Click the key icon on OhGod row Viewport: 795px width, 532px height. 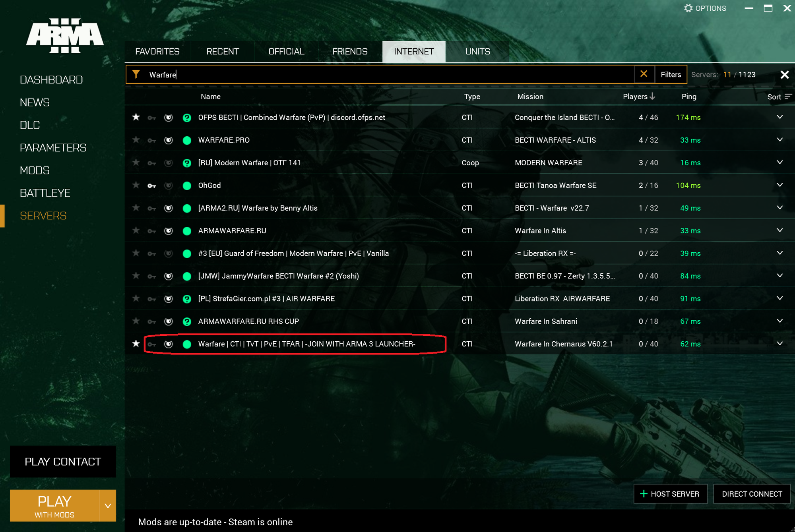[152, 186]
